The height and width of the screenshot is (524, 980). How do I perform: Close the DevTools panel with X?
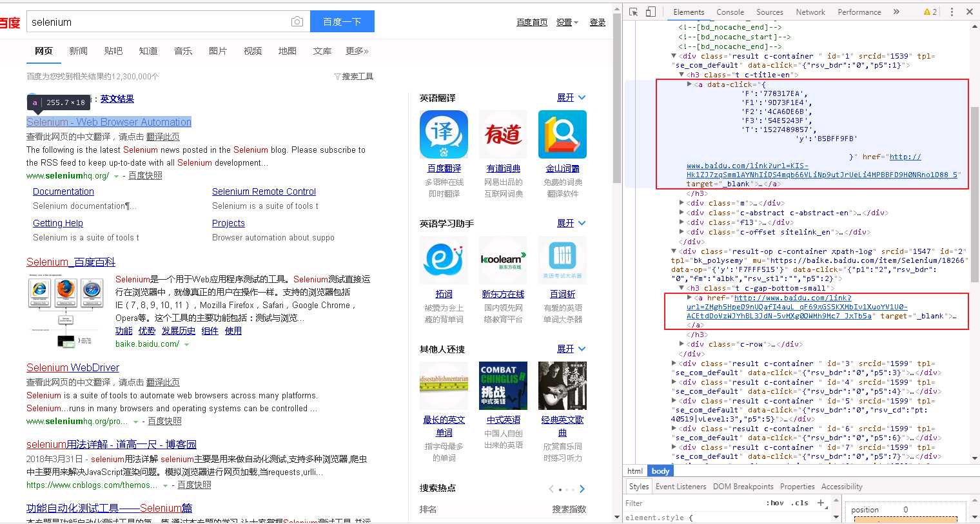pos(969,12)
